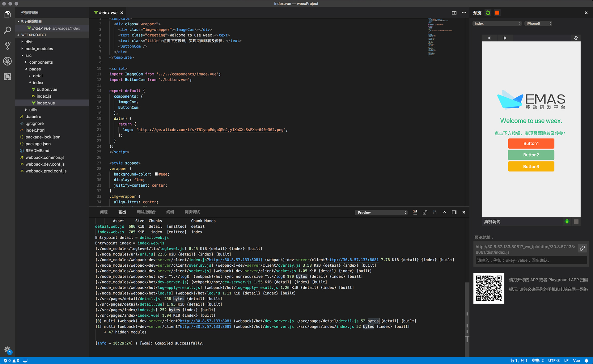This screenshot has height=364, width=593.
Task: Toggle the output scroll lock
Action: click(425, 212)
